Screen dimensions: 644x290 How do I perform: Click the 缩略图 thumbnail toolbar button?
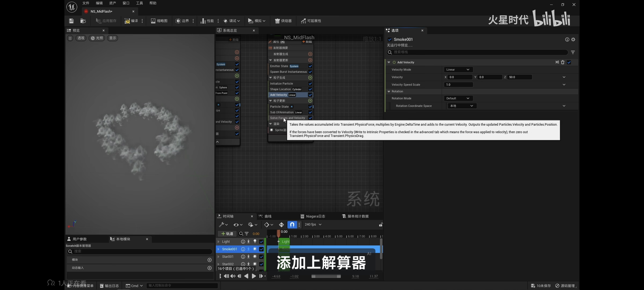pos(159,21)
